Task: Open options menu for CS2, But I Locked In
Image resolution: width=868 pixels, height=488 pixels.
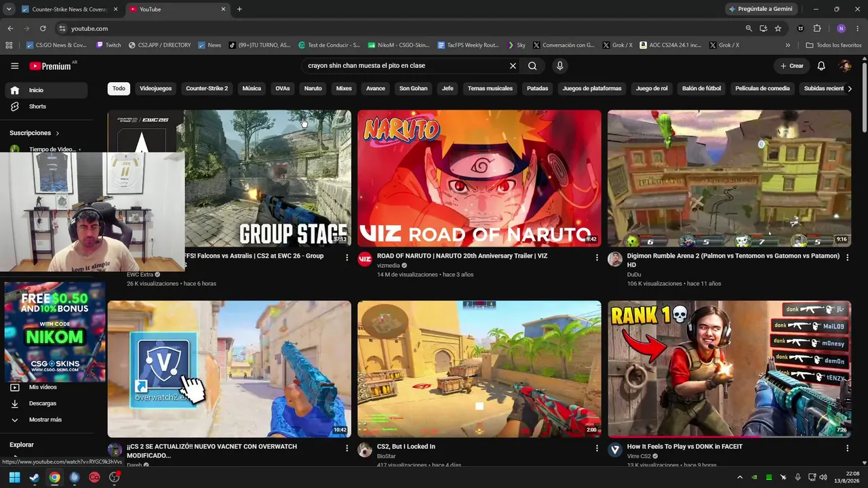Action: click(x=597, y=448)
